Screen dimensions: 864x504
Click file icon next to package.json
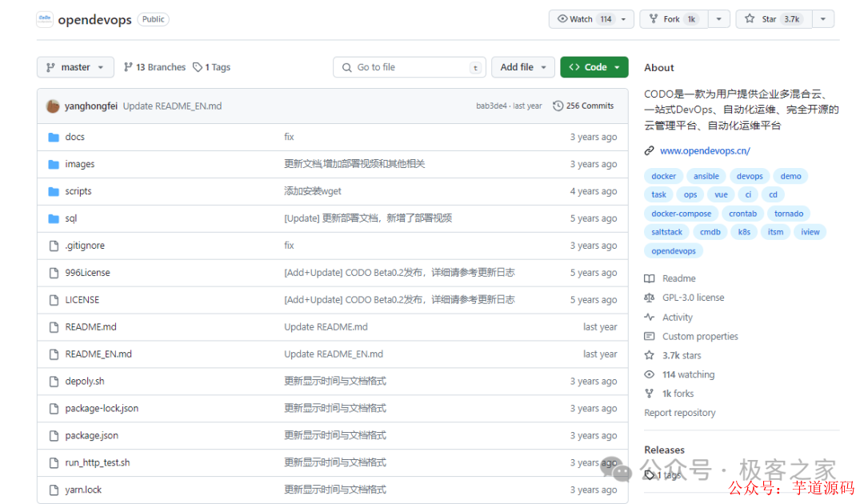pyautogui.click(x=54, y=436)
